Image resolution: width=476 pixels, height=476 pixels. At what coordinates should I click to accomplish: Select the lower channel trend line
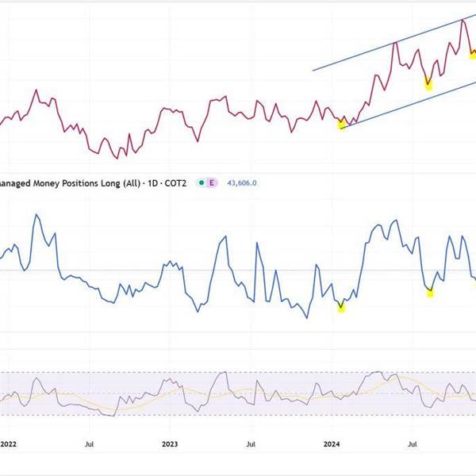click(409, 105)
